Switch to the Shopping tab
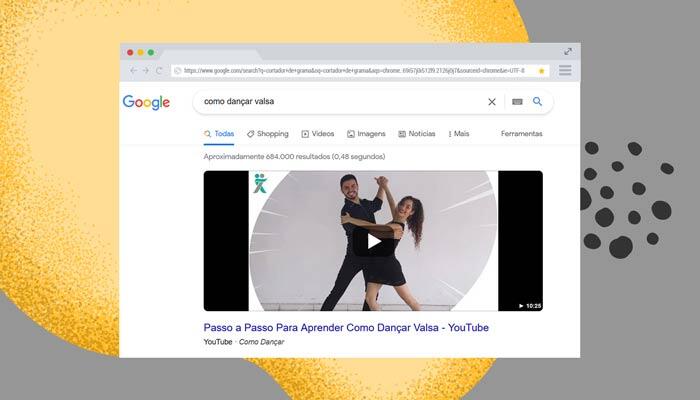This screenshot has height=400, width=700. pyautogui.click(x=268, y=134)
